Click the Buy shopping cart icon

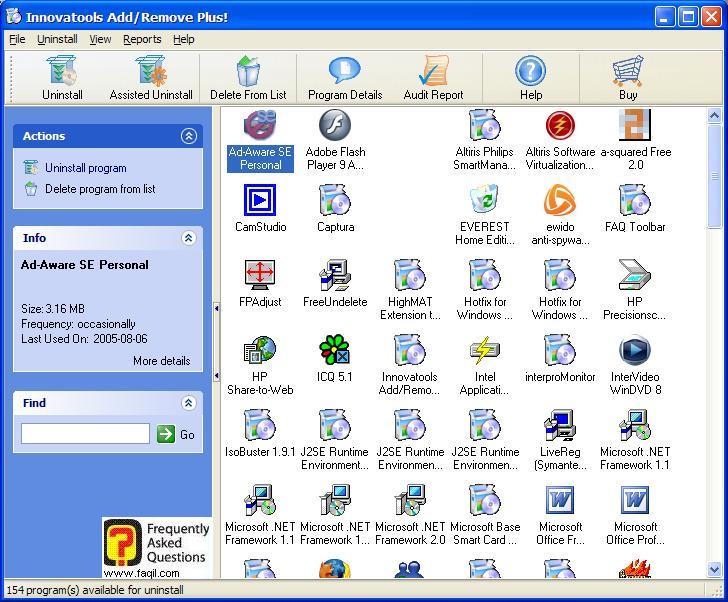pos(628,71)
